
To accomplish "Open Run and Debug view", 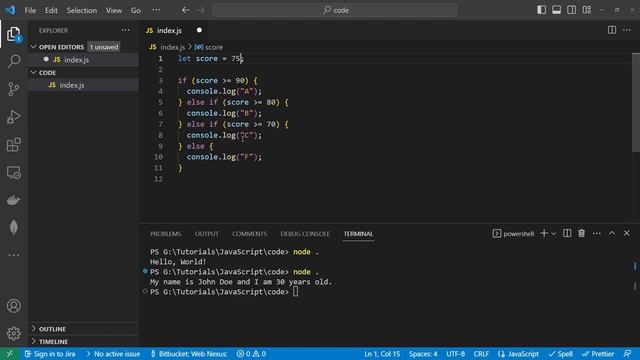I will click(x=13, y=117).
